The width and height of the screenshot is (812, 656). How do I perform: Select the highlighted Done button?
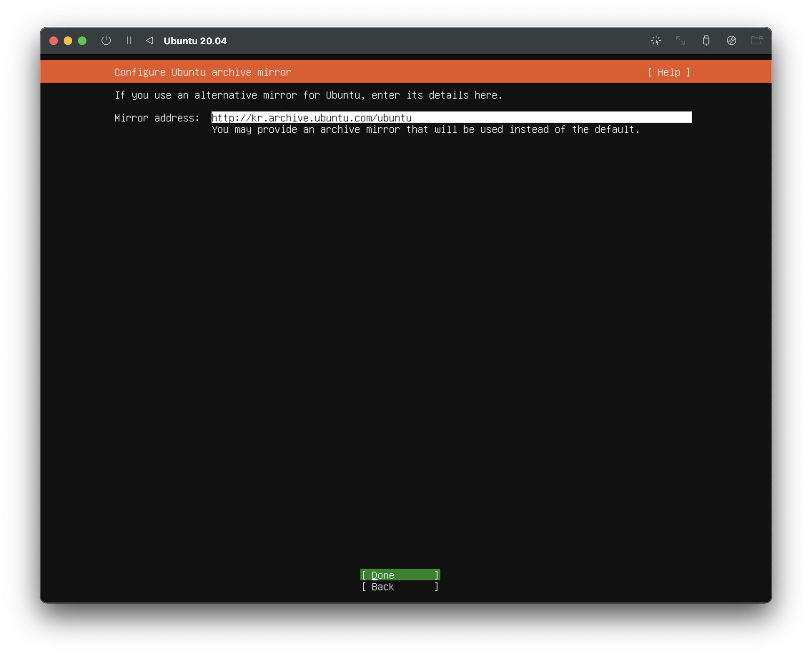pyautogui.click(x=400, y=575)
